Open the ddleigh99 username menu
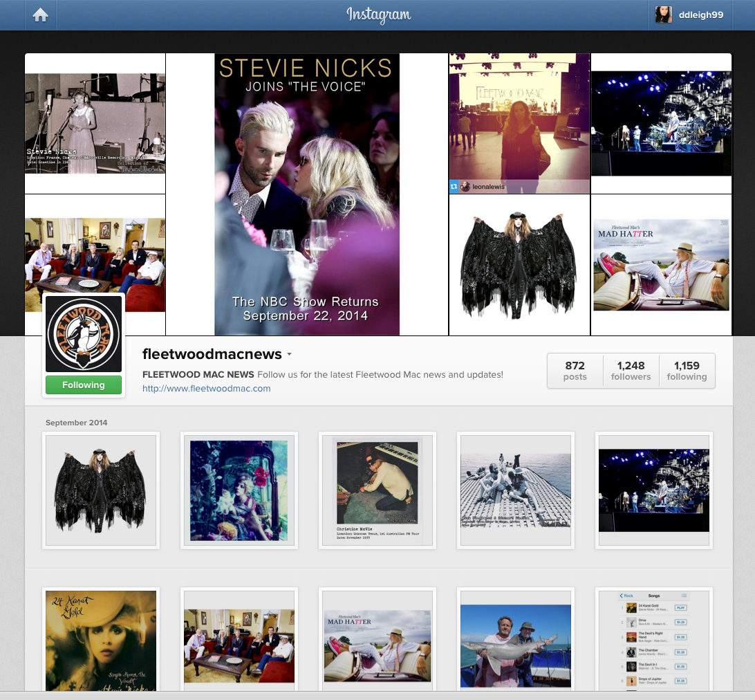Viewport: 755px width, 700px height. [700, 15]
